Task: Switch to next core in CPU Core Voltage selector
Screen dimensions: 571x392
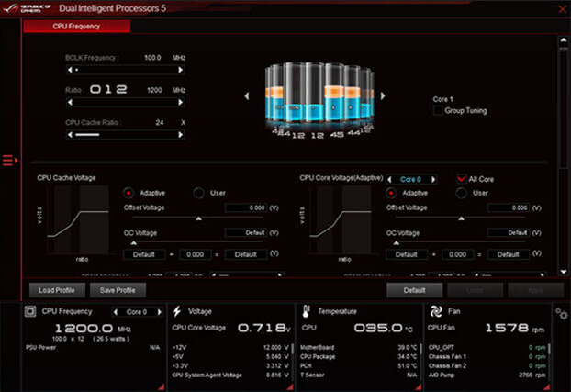Action: pos(433,179)
